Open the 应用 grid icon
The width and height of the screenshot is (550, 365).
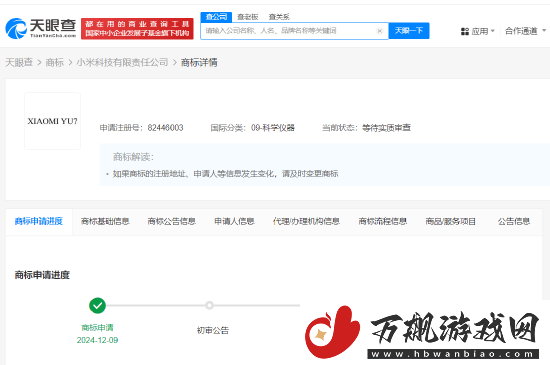point(465,32)
